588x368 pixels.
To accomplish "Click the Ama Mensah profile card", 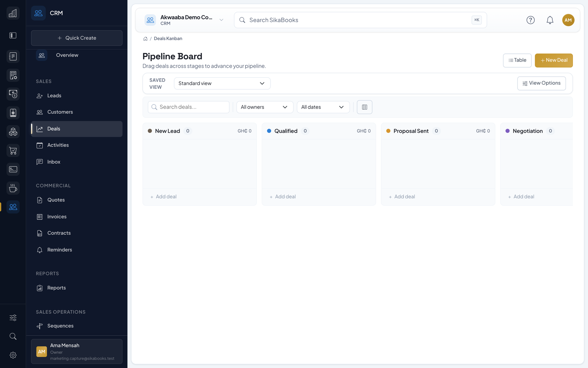I will (77, 351).
